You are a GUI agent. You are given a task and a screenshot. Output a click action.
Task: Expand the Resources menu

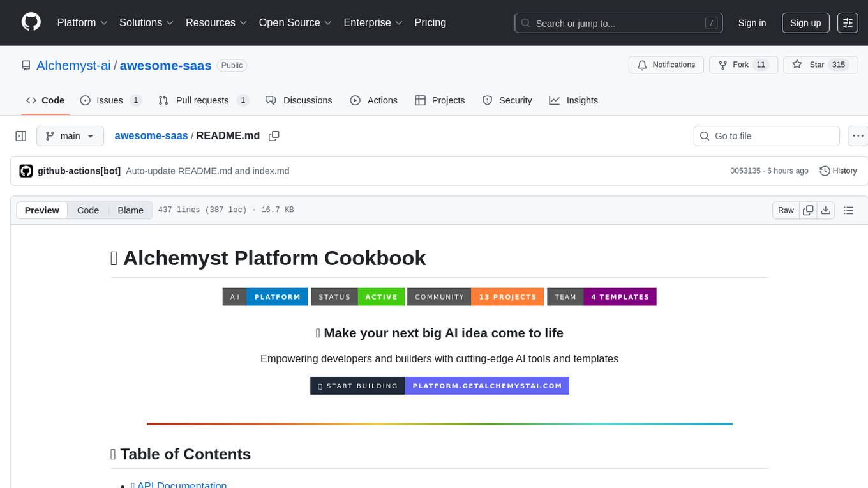(x=216, y=22)
